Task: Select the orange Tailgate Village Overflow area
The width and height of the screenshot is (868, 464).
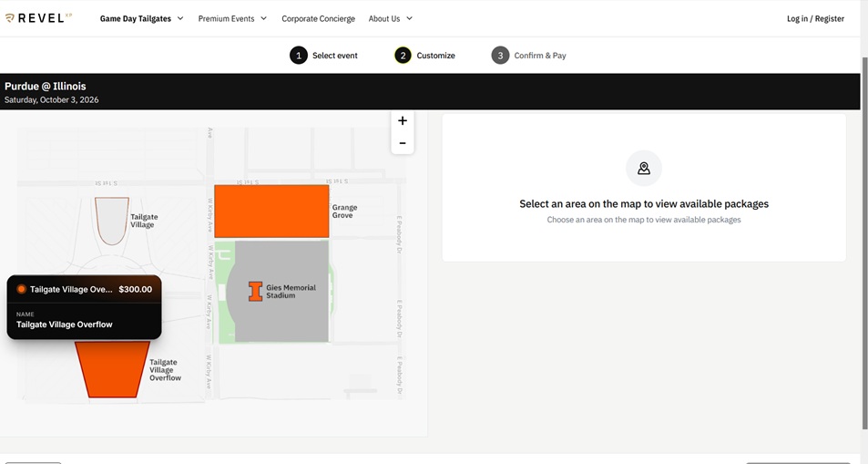Action: pyautogui.click(x=112, y=369)
